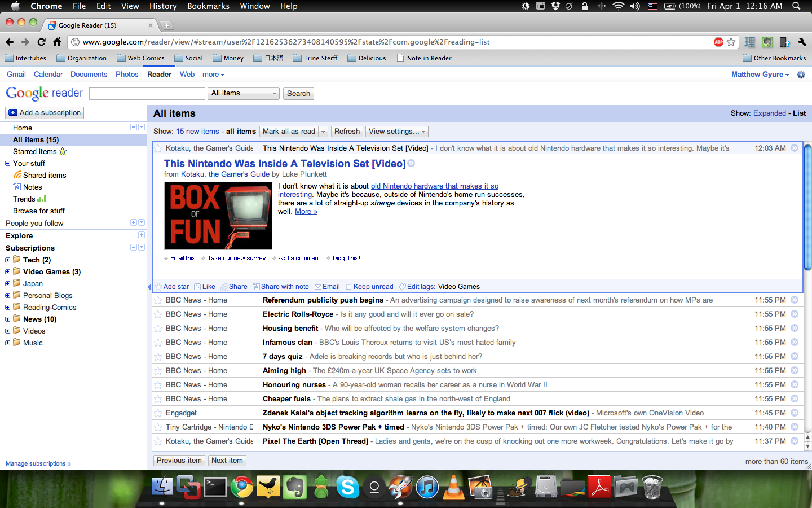
Task: Open the Bookmarks menu
Action: point(208,6)
